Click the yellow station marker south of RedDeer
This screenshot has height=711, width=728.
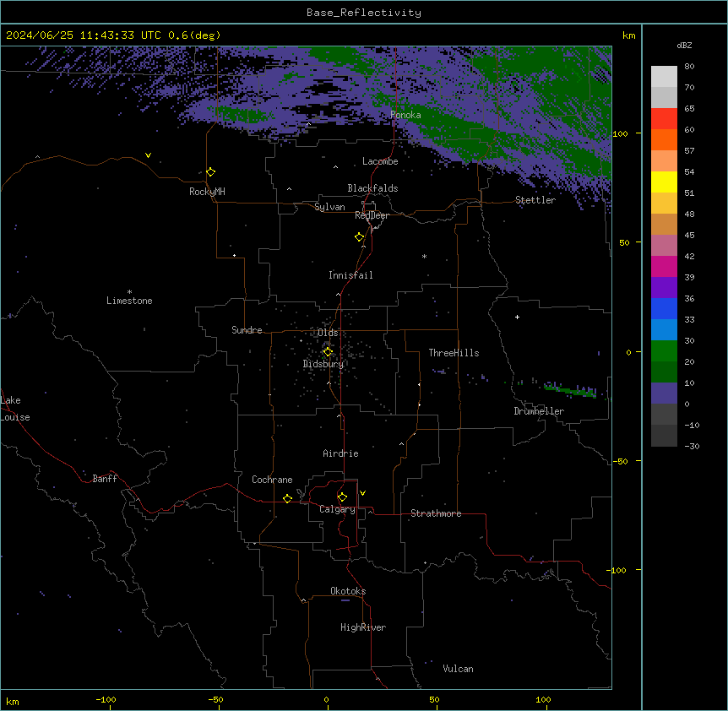click(360, 237)
